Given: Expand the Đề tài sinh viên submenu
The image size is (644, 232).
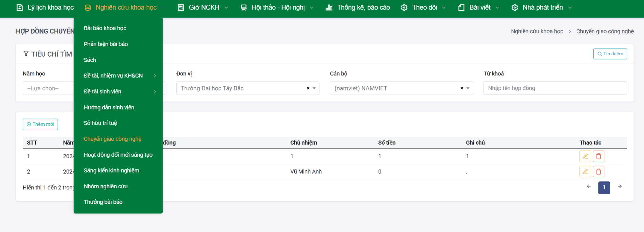Looking at the screenshot, I should [x=155, y=91].
